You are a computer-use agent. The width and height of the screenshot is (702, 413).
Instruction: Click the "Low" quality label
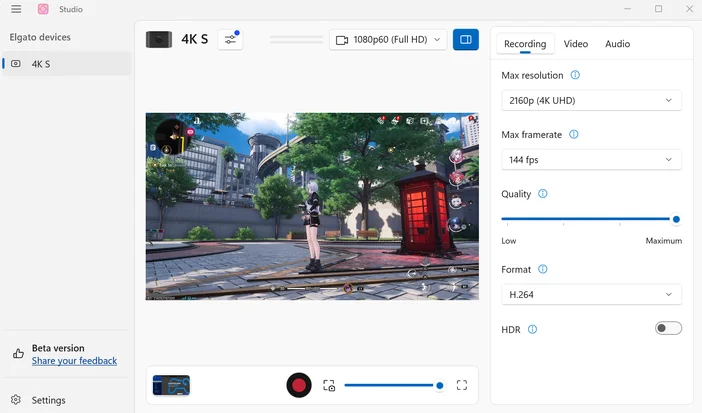(x=509, y=241)
